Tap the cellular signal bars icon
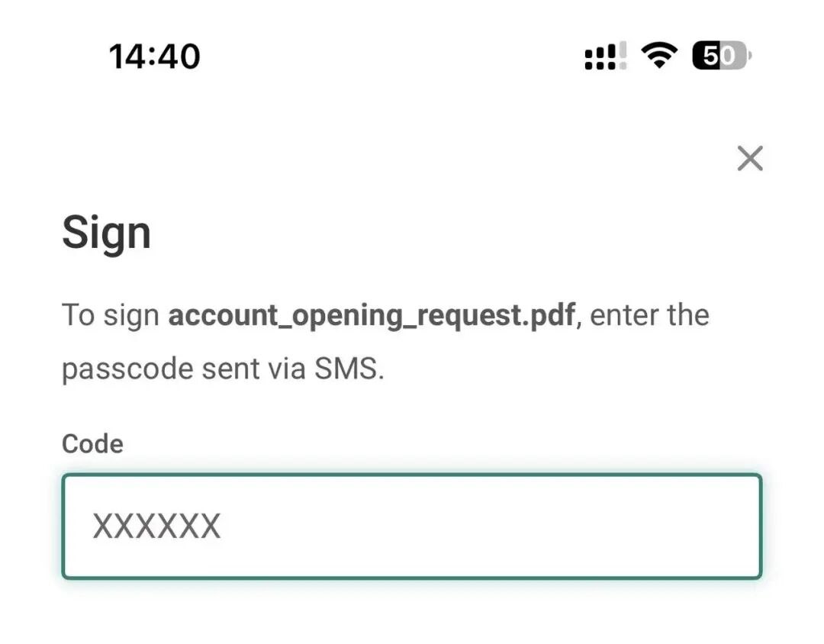The image size is (824, 644). pos(605,56)
